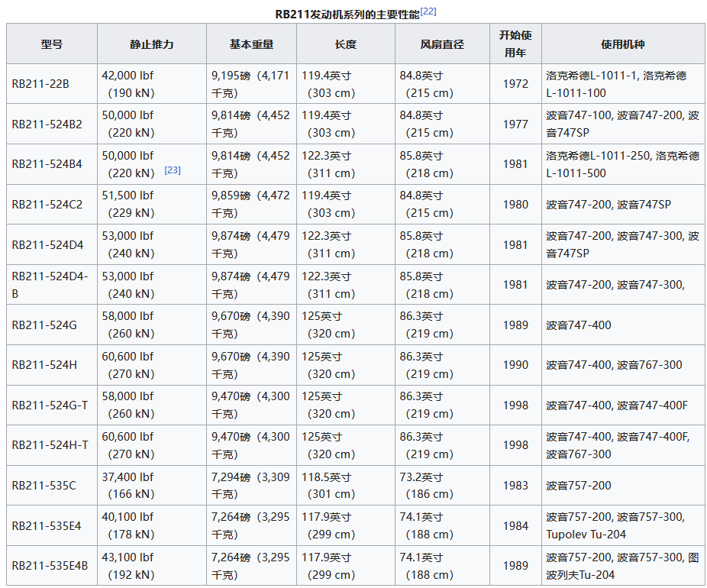Click the 37,400 lbf (166 kN) cell
Screen dimensions: 707x588
151,485
